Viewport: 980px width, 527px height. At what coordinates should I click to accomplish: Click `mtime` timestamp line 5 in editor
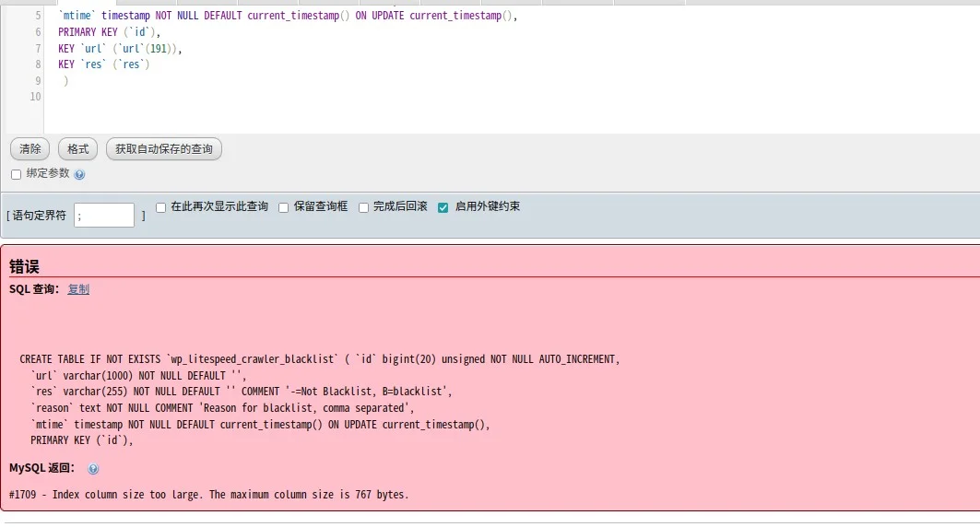coord(289,16)
